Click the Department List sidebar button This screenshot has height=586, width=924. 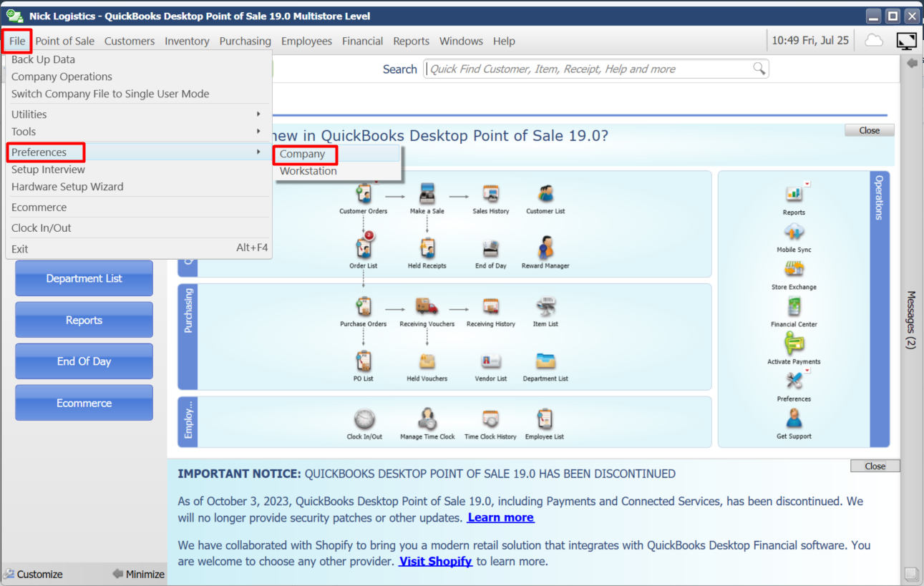[x=84, y=278]
